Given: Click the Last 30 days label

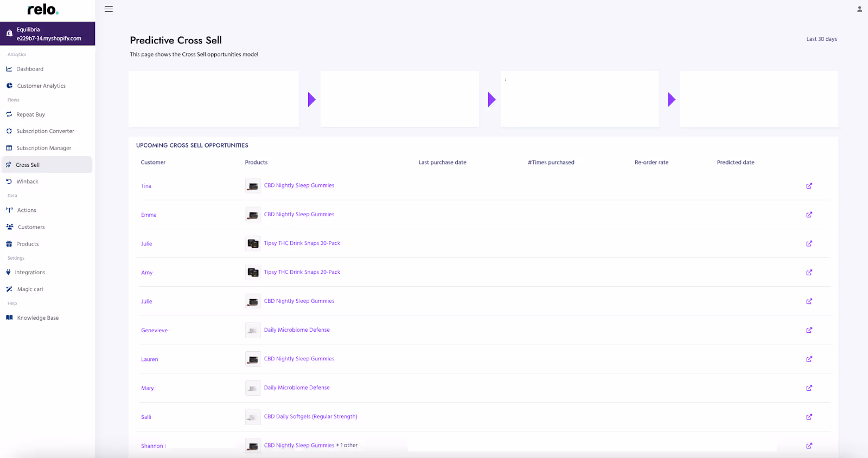Looking at the screenshot, I should coord(821,39).
